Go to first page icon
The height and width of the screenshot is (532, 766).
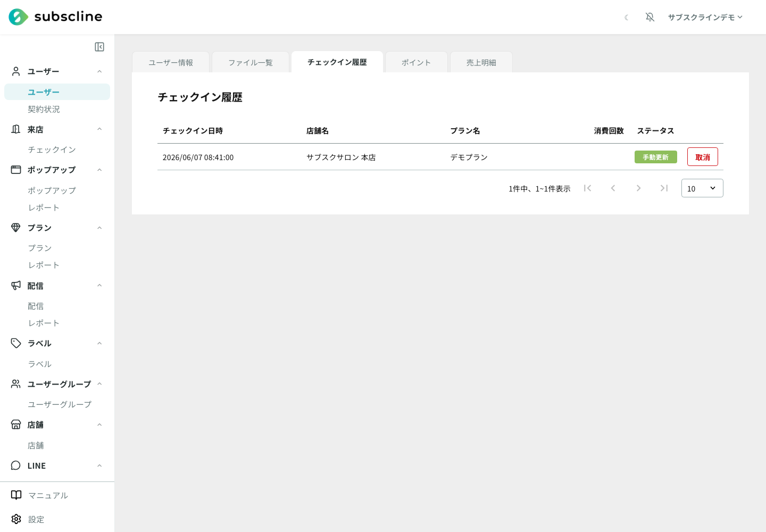point(588,188)
